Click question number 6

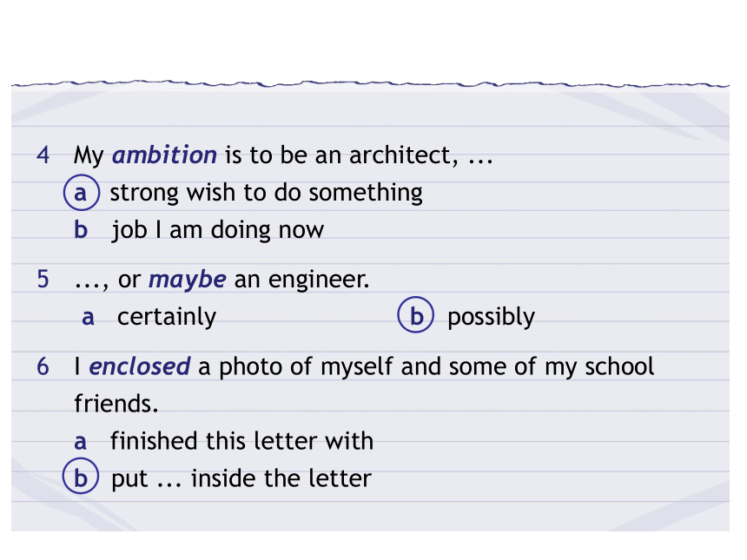pyautogui.click(x=43, y=367)
